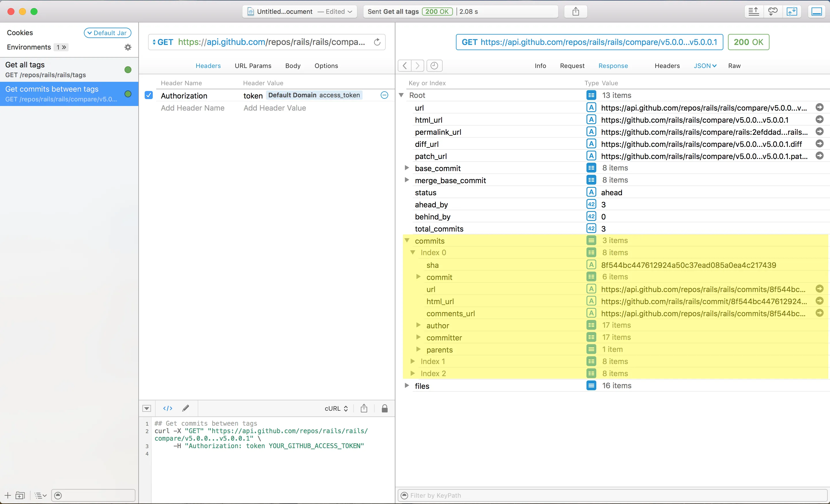Open the Raw response tab
The image size is (830, 504).
734,66
